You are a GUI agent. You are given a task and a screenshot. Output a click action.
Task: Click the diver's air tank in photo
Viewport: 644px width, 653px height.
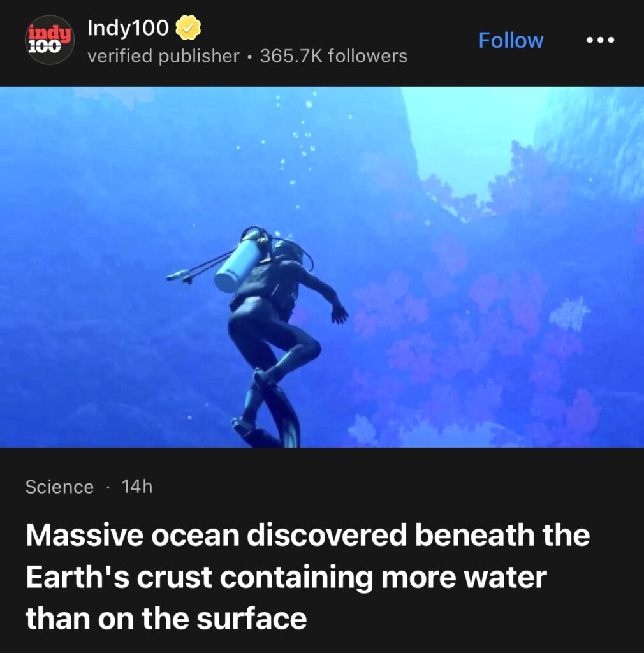click(x=238, y=261)
